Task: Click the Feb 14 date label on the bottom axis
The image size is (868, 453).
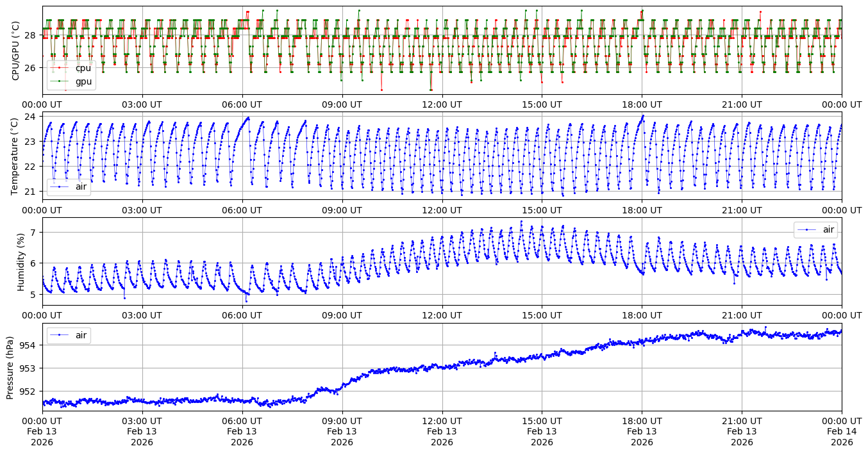Action: [x=842, y=432]
